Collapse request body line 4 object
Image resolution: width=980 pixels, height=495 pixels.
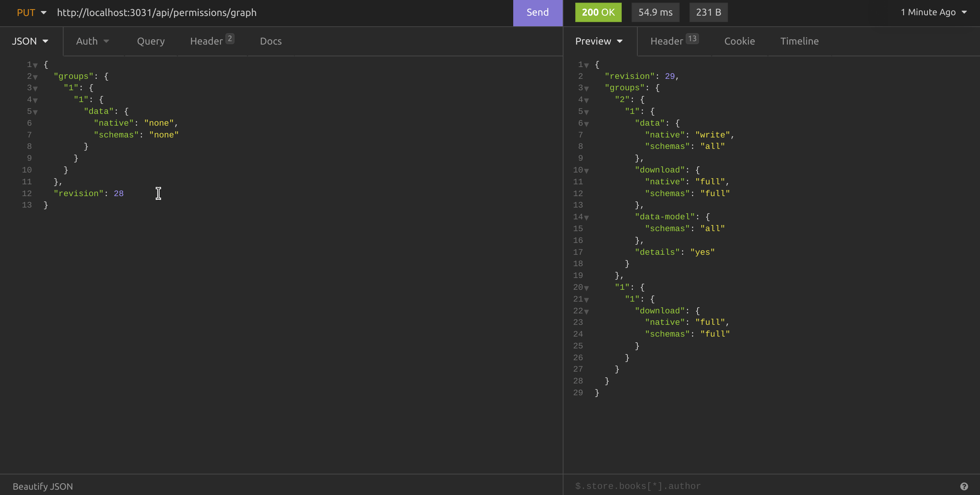click(35, 100)
